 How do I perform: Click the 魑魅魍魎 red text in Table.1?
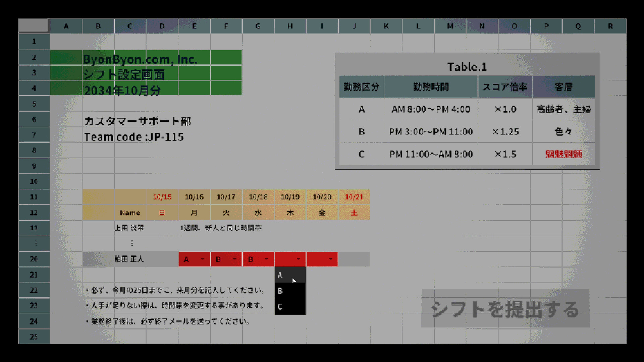tap(563, 154)
